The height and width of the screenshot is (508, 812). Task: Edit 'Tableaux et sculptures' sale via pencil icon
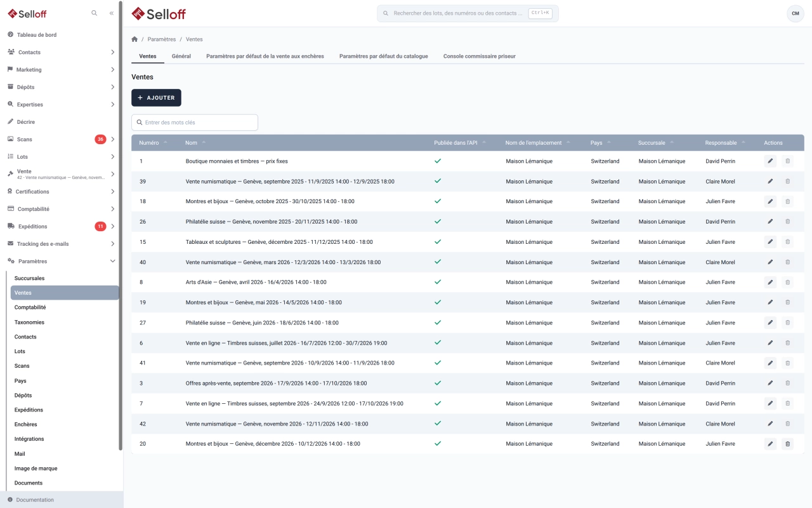click(770, 242)
